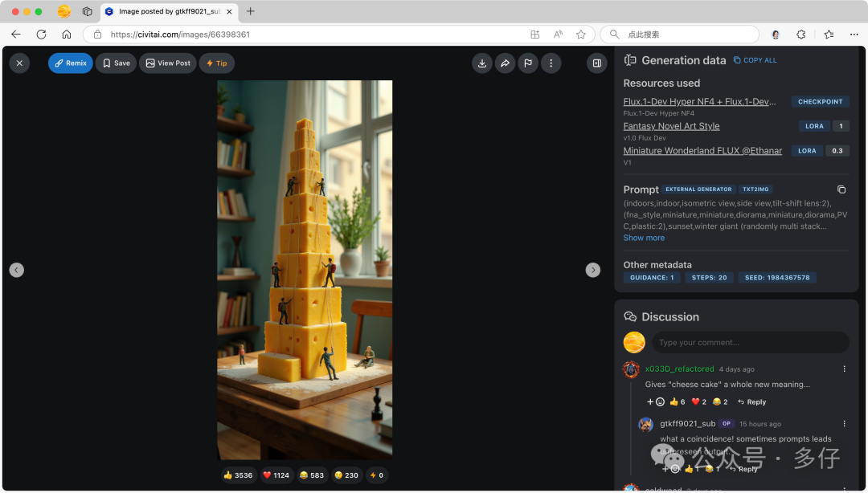
Task: Bookmark page with the star icon
Action: coord(581,35)
